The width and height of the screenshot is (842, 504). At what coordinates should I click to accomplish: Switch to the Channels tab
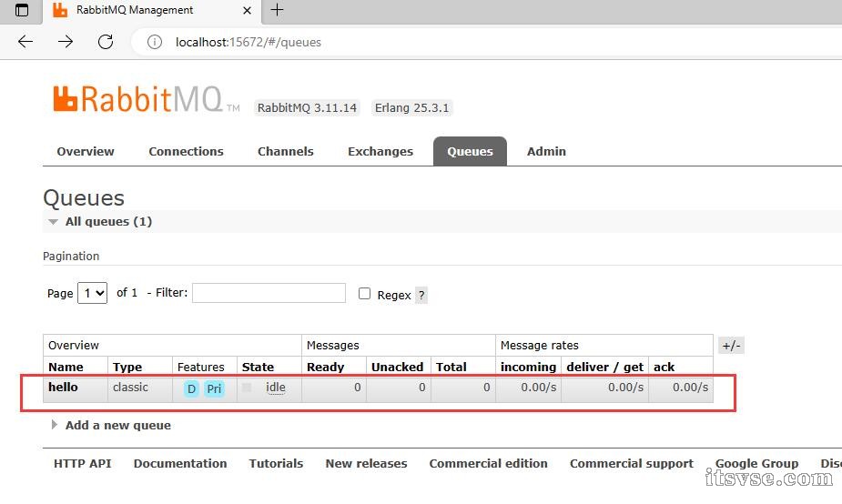285,151
